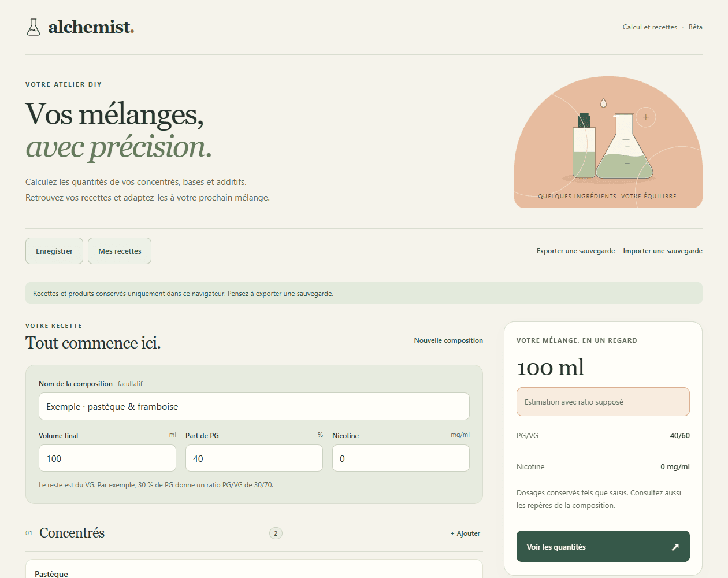Image resolution: width=728 pixels, height=578 pixels.
Task: Click the Tout commence ici heading
Action: tap(93, 343)
